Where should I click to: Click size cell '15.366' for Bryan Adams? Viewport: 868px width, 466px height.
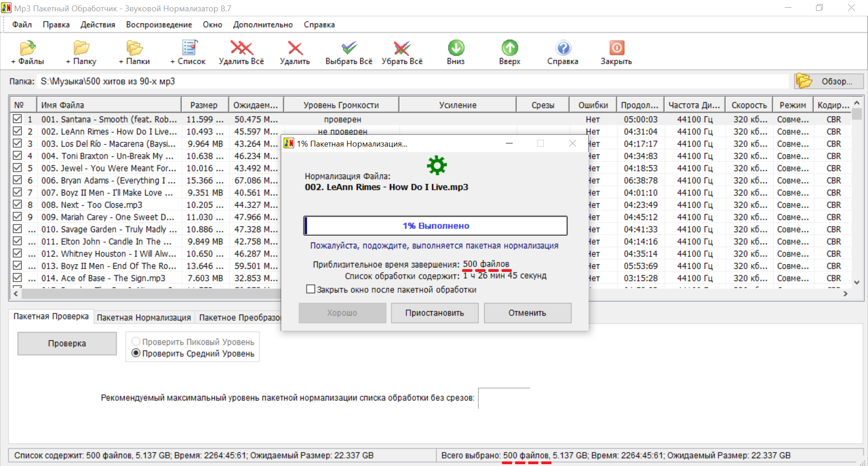coord(205,180)
